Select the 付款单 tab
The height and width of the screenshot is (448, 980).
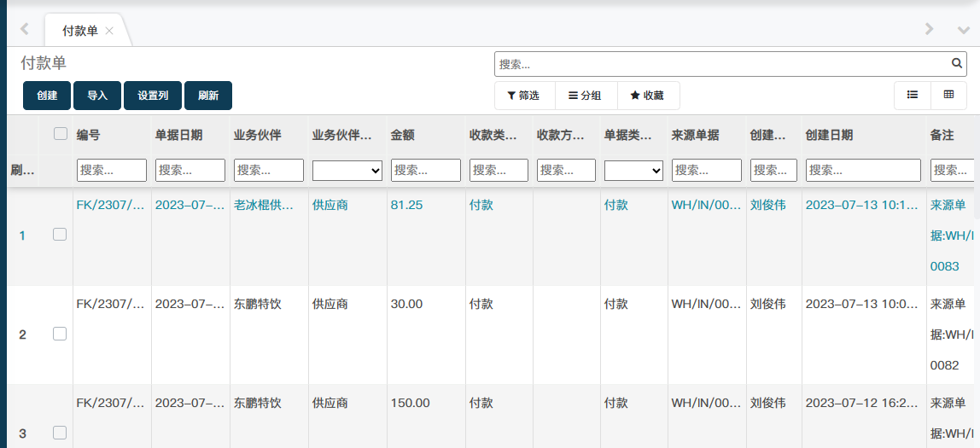[80, 32]
